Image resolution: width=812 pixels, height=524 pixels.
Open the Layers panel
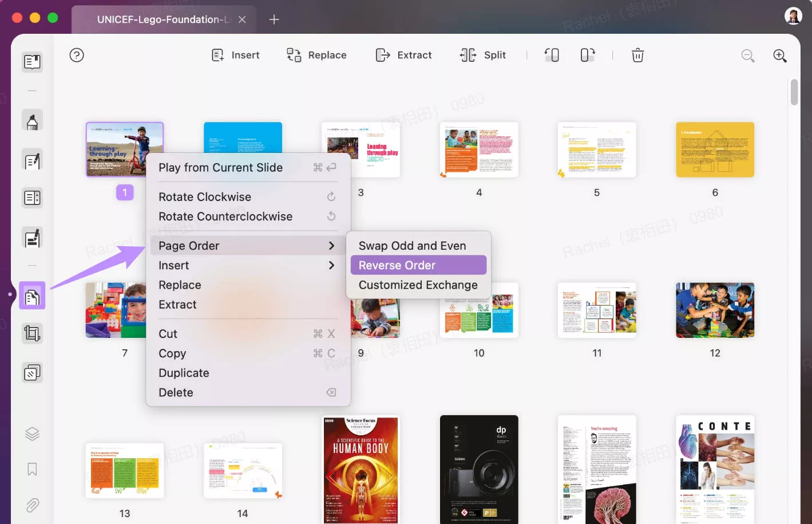[x=31, y=434]
